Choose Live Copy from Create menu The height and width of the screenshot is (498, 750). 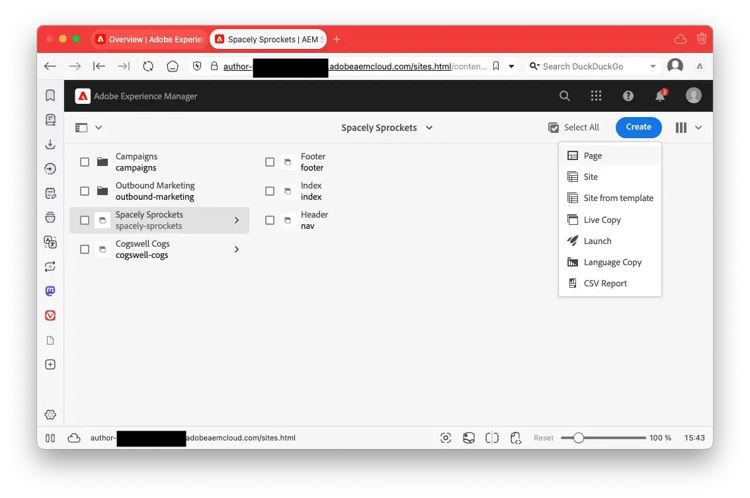pyautogui.click(x=610, y=220)
